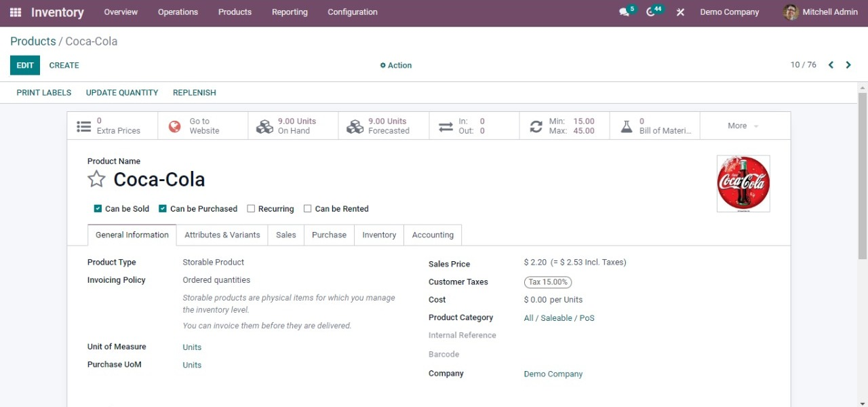Open All / Saleable / PoS category link

[559, 317]
